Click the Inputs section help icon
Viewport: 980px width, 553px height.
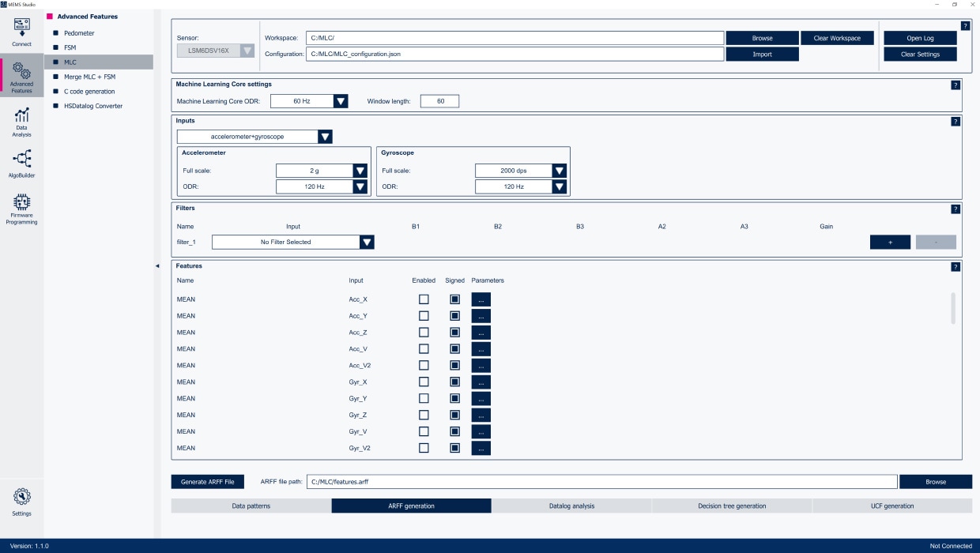pyautogui.click(x=955, y=122)
